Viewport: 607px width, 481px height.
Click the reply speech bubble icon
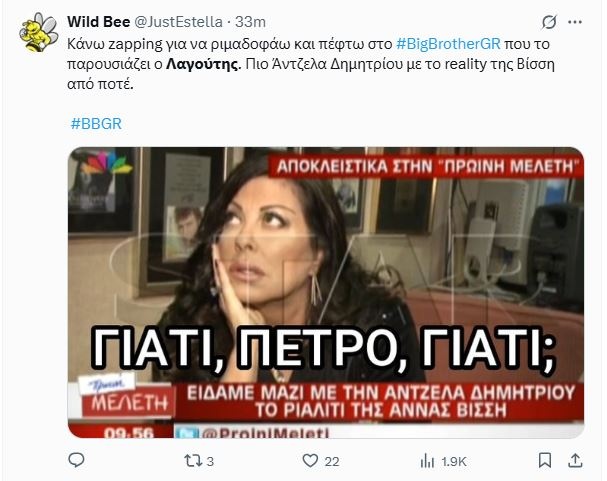pos(76,460)
